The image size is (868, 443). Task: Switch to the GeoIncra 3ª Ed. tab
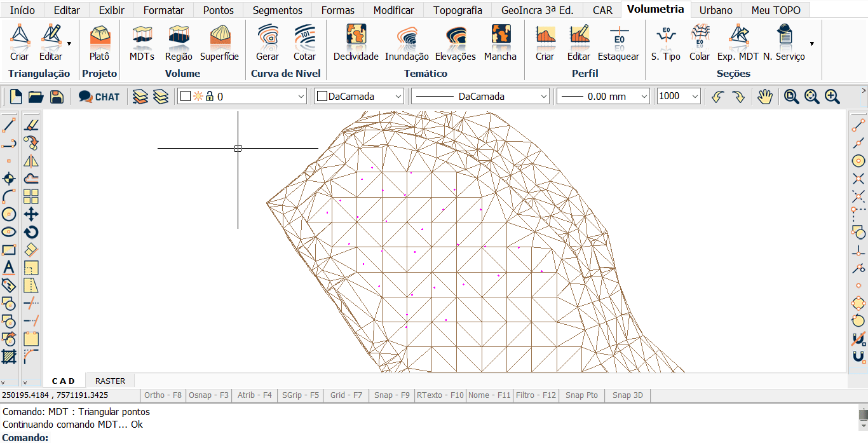click(538, 10)
